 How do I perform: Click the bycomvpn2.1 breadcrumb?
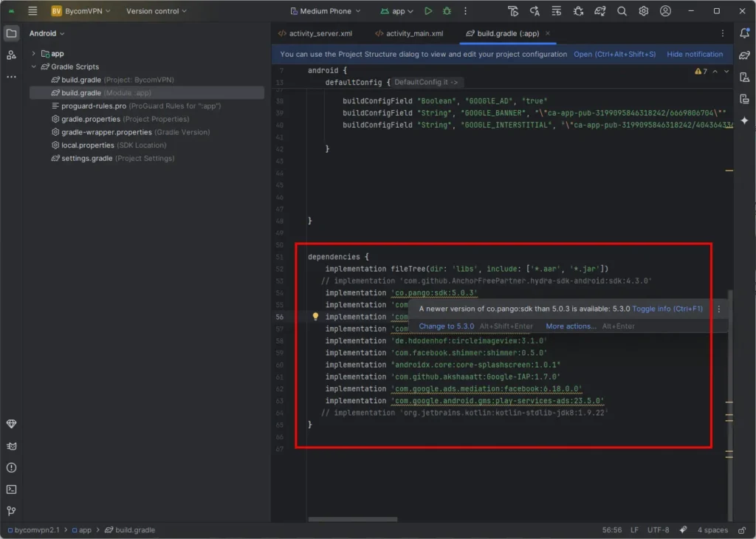(33, 530)
